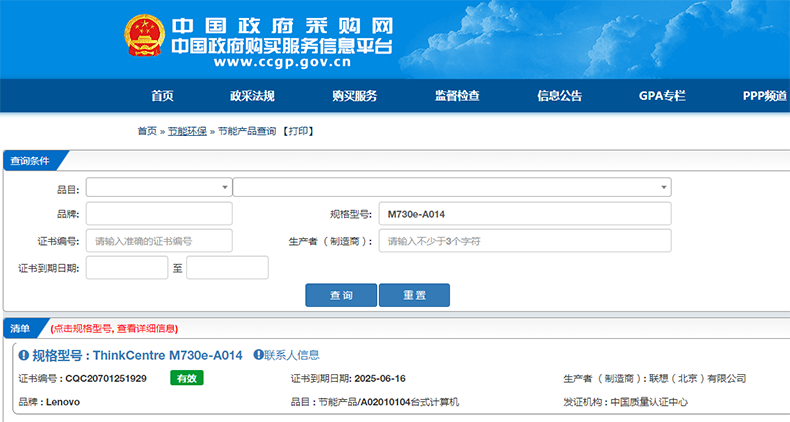Select the 购买服务 navigation item
Viewport: 790px width, 422px height.
coord(354,96)
